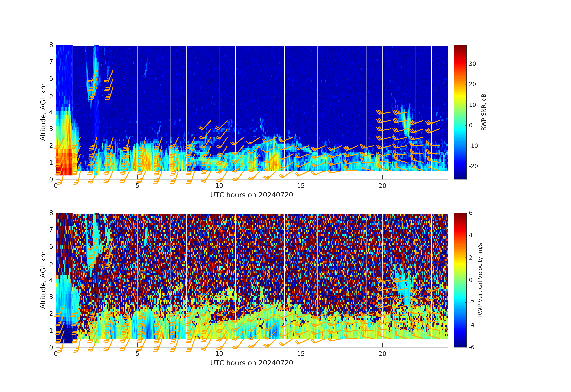
Task: Click the '30' tick on the SNR colorbar
Action: click(x=472, y=64)
